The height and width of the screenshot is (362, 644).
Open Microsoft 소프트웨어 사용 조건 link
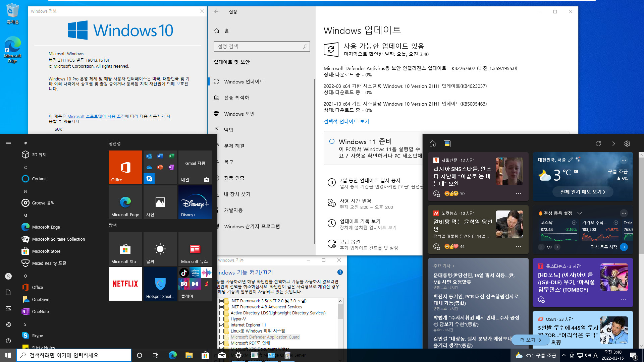[96, 116]
